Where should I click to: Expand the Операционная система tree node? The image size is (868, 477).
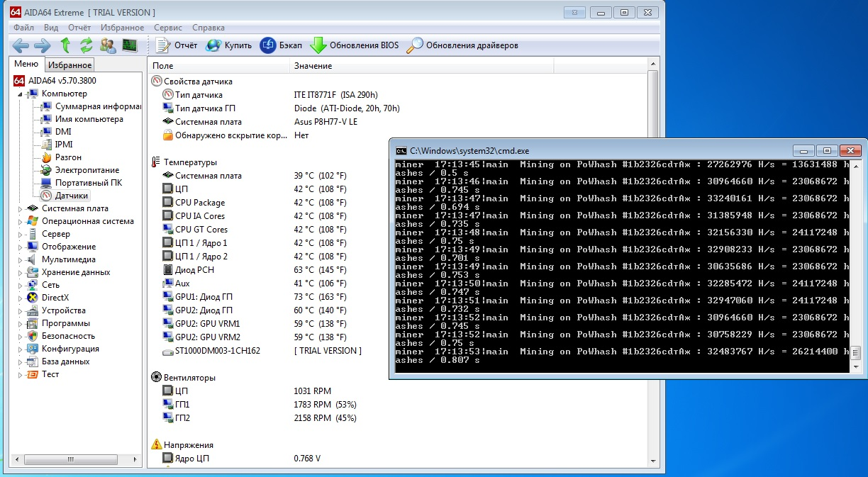[21, 221]
